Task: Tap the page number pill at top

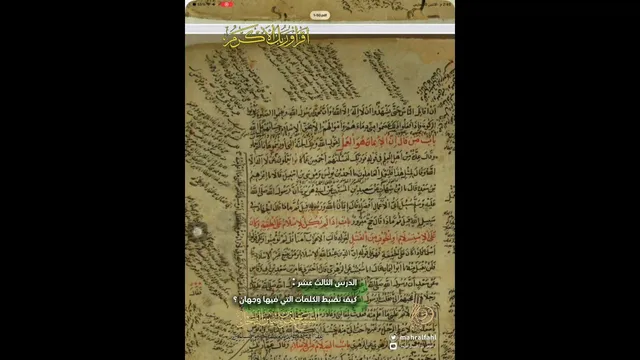Action: (x=320, y=15)
